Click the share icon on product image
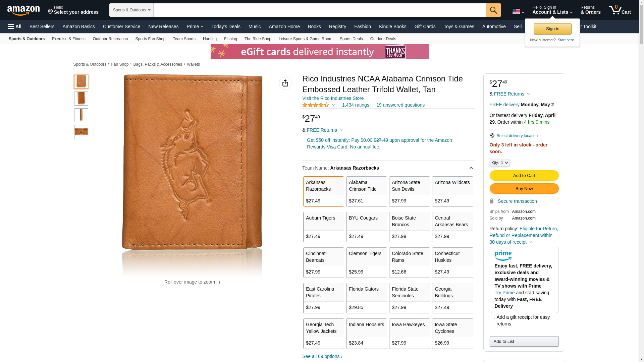The image size is (644, 362). [285, 83]
